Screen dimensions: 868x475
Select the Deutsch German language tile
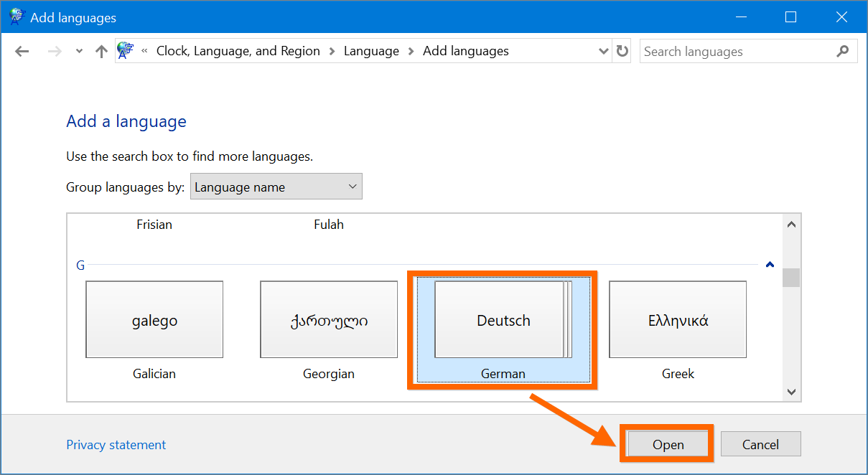(x=503, y=321)
